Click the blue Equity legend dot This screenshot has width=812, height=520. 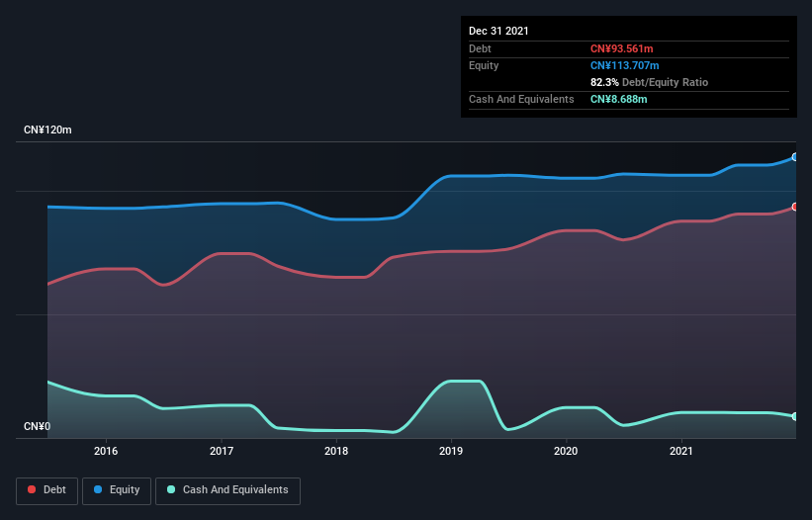pyautogui.click(x=98, y=489)
